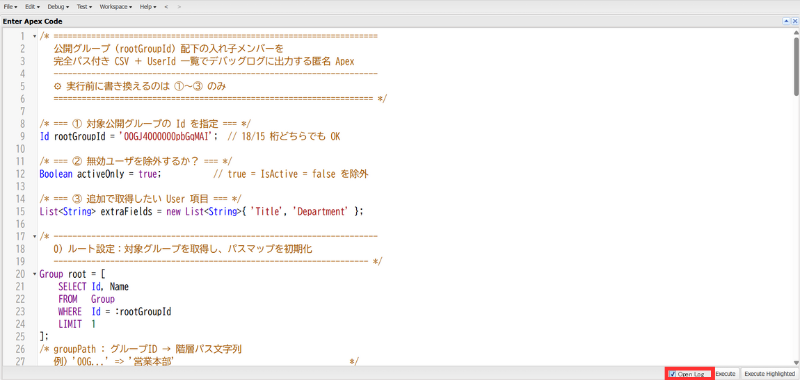The height and width of the screenshot is (380, 800).
Task: Open the Debug dropdown menu
Action: pyautogui.click(x=58, y=7)
